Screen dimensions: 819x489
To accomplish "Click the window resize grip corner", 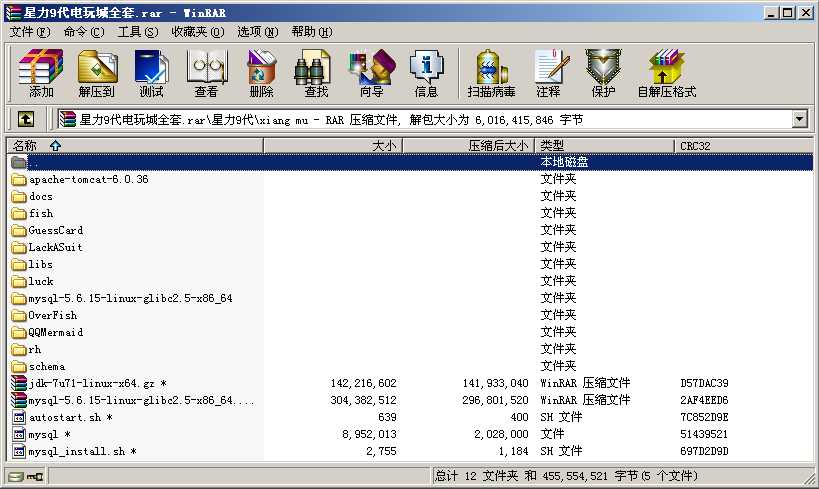I will point(809,478).
